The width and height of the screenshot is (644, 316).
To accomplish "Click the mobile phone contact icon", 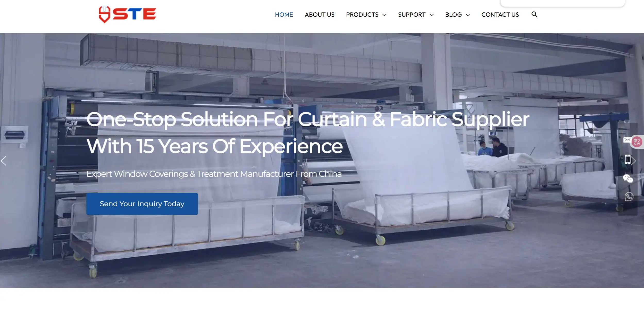I will point(628,159).
